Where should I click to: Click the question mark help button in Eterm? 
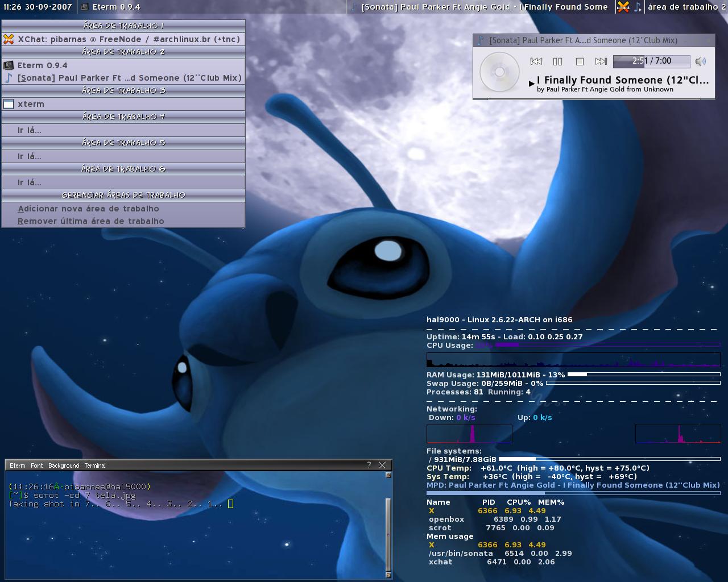coord(369,465)
